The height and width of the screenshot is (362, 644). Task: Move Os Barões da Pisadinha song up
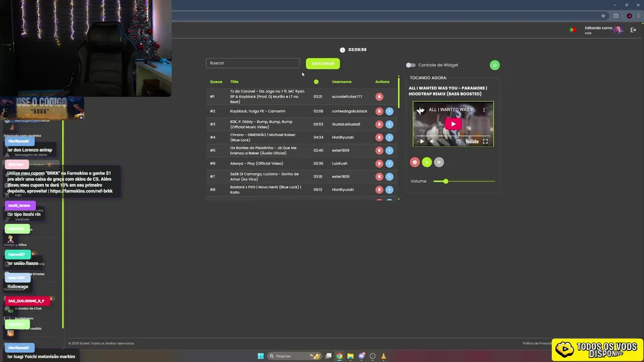tap(389, 150)
